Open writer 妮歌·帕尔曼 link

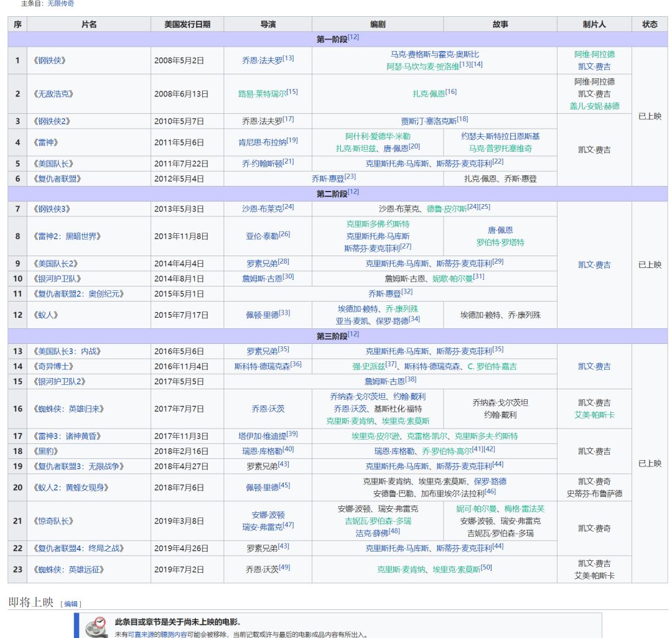click(452, 279)
